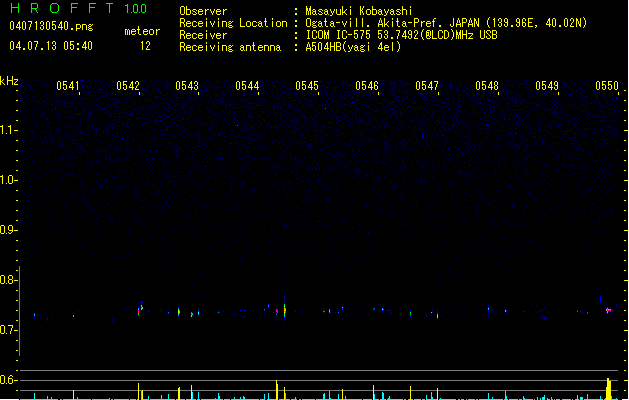Click the 0.9 frequency axis label
629x400 pixels.
(x=8, y=230)
